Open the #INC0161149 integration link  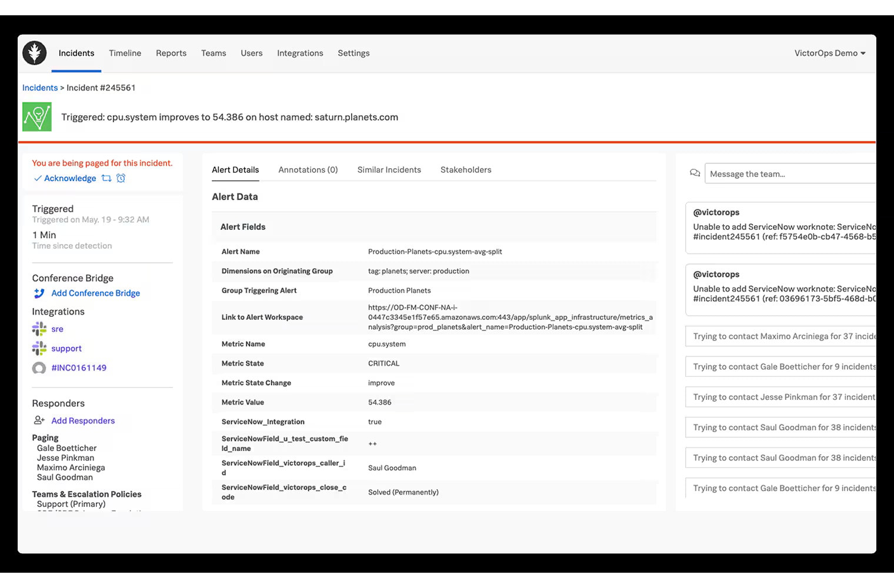(79, 367)
